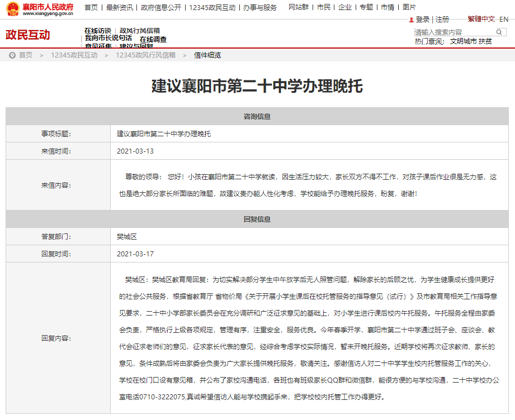Click the Xiangyang government logo

39,8
